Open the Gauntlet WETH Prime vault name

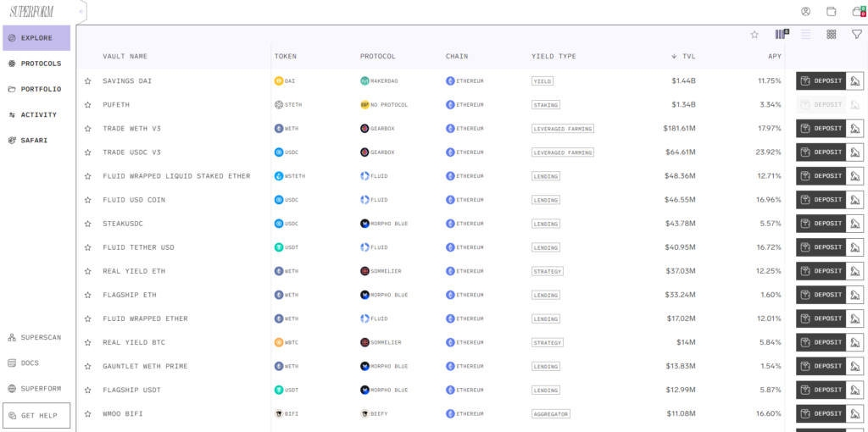coord(145,366)
